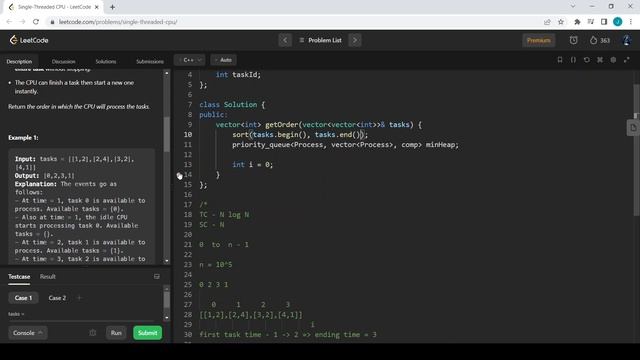This screenshot has width=640, height=360.
Task: Click the description panel scrollbar thumb
Action: click(x=167, y=135)
